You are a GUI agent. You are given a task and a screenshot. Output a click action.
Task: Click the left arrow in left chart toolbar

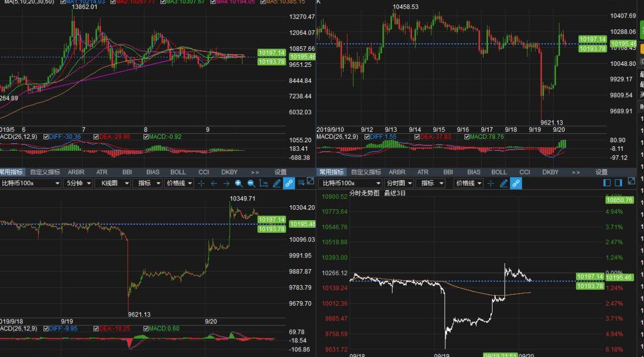(x=214, y=184)
